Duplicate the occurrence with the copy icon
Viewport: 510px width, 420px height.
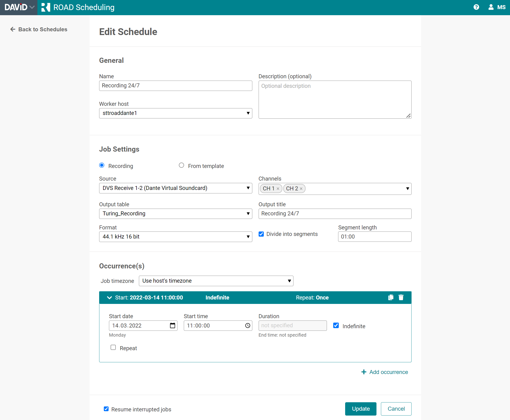[x=391, y=297]
